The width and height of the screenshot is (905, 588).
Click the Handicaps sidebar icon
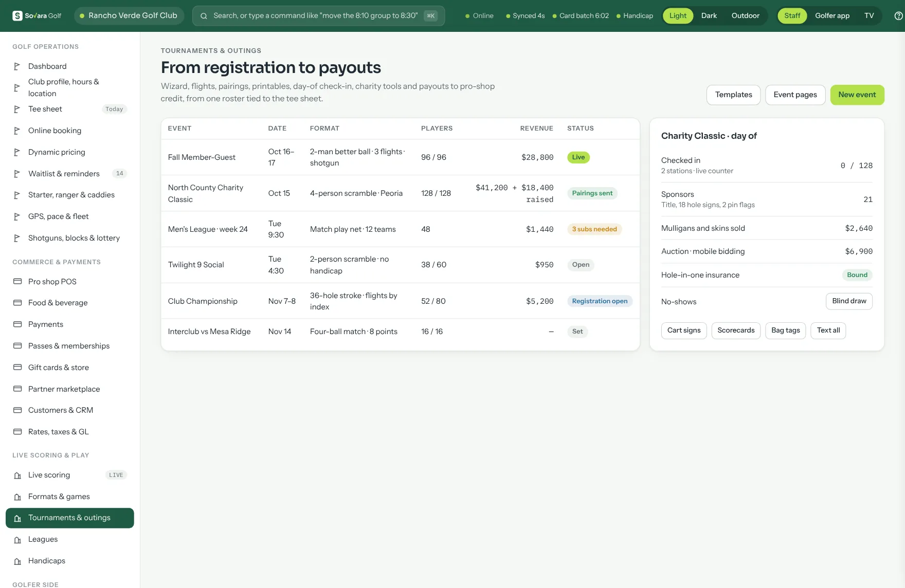17,561
